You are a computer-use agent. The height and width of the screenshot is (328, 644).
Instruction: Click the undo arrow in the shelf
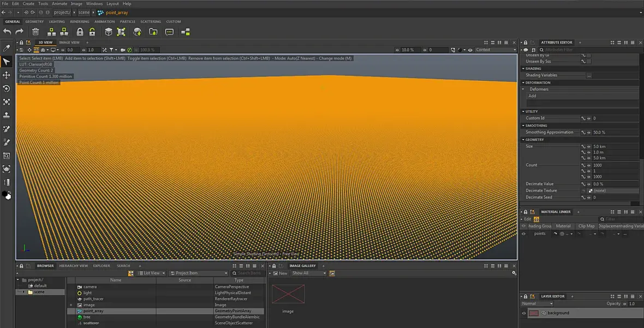click(7, 32)
